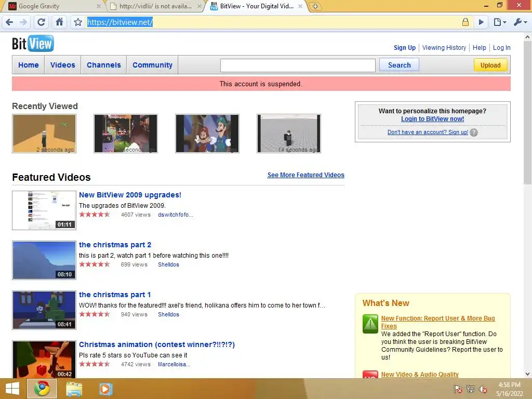
Task: Click the christmas part 1 star rating
Action: (x=95, y=314)
